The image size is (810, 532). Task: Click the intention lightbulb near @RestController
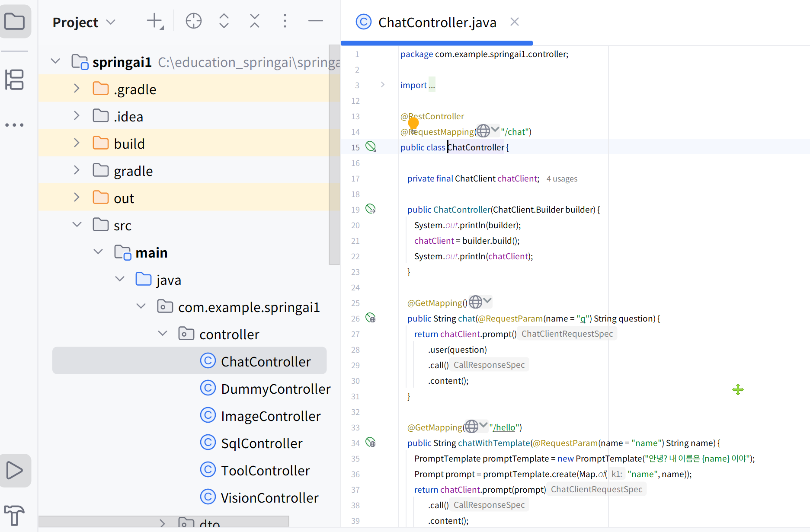(413, 124)
